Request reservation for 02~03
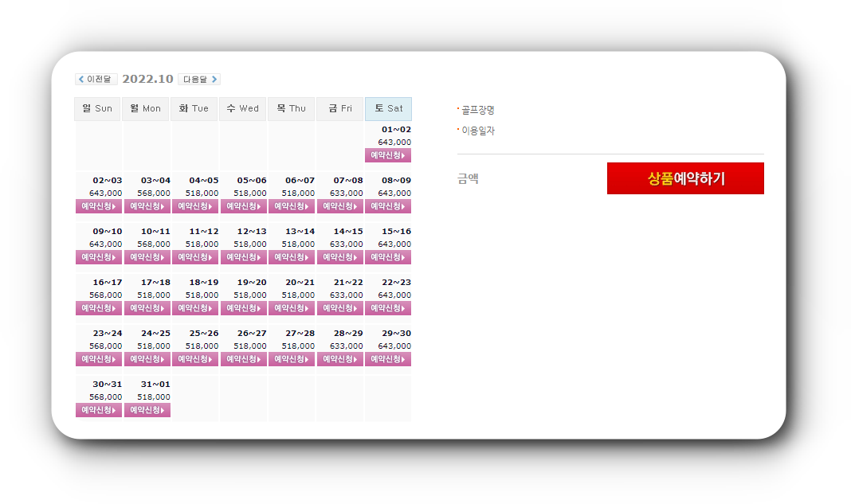 [x=99, y=206]
